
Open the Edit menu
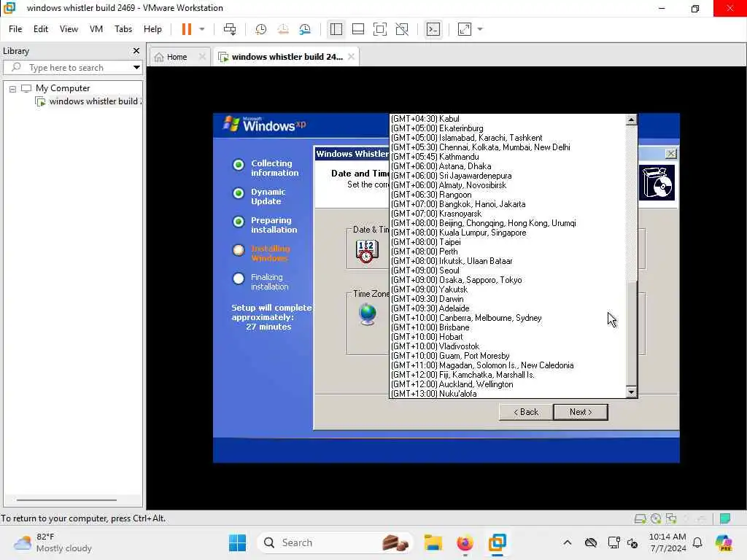41,29
